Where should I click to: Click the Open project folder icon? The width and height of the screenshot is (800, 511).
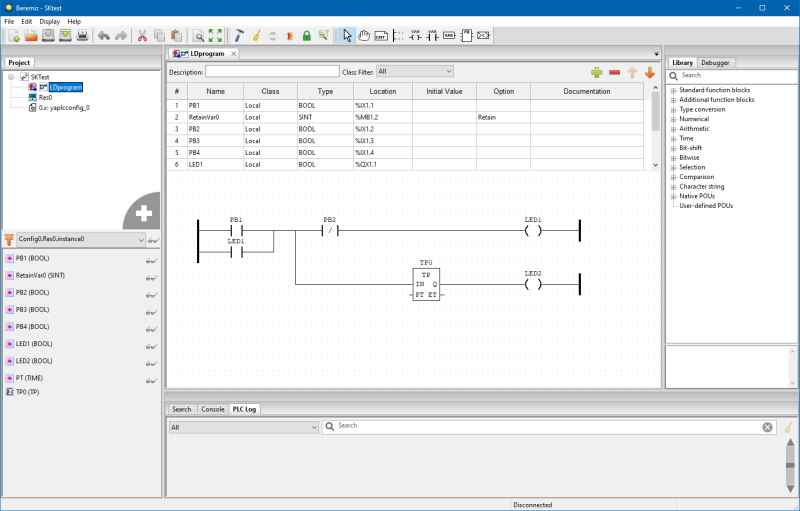click(x=31, y=36)
